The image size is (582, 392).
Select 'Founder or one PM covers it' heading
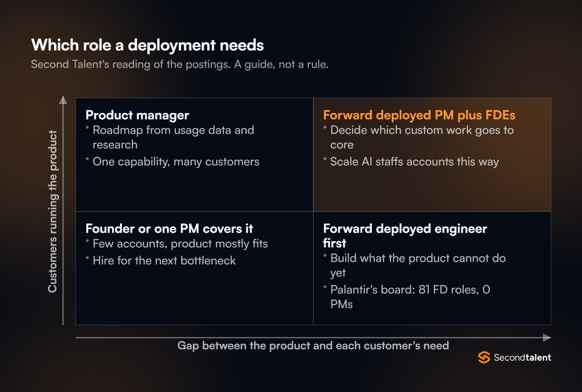(169, 229)
